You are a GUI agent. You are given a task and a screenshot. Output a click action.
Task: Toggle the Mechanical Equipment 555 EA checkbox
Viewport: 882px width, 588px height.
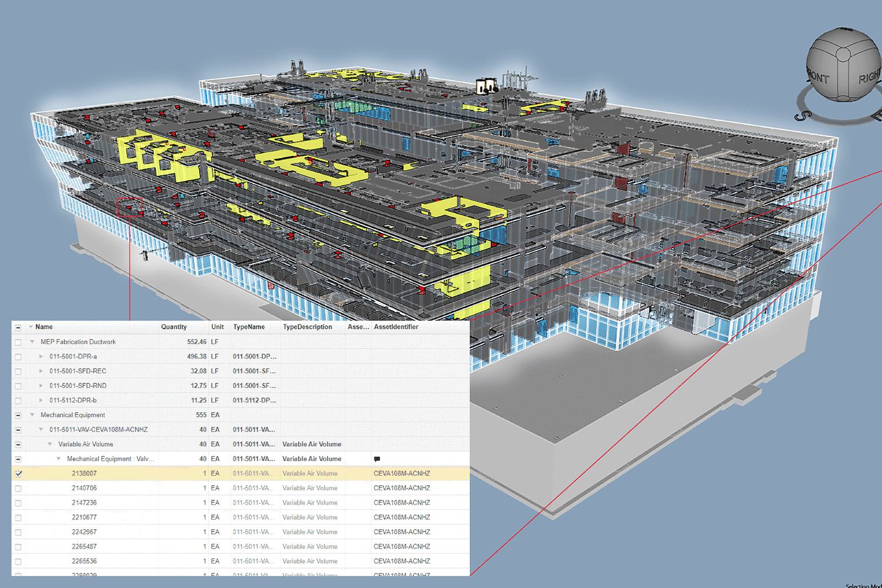point(18,415)
